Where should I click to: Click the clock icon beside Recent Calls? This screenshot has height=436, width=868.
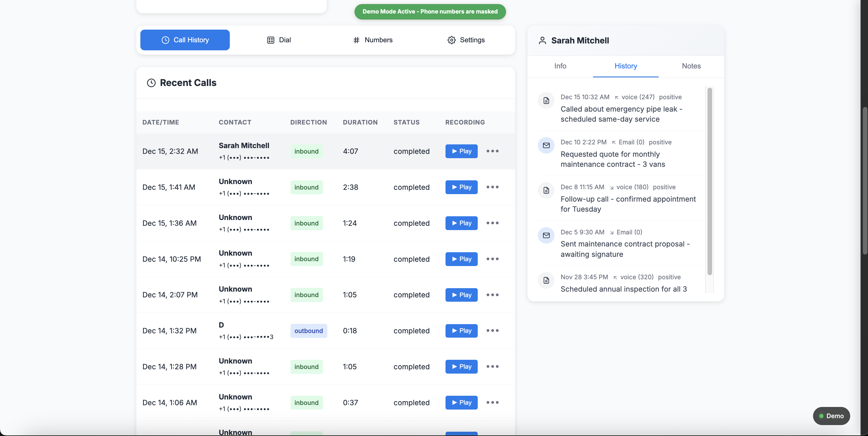[151, 83]
